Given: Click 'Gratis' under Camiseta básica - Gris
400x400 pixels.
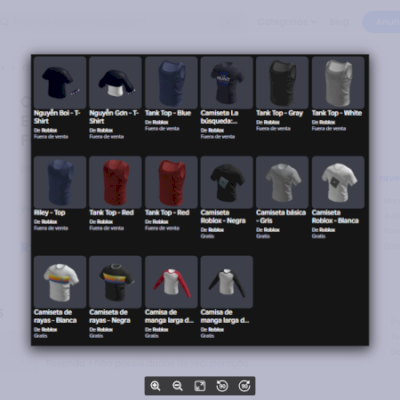Looking at the screenshot, I should (x=263, y=236).
